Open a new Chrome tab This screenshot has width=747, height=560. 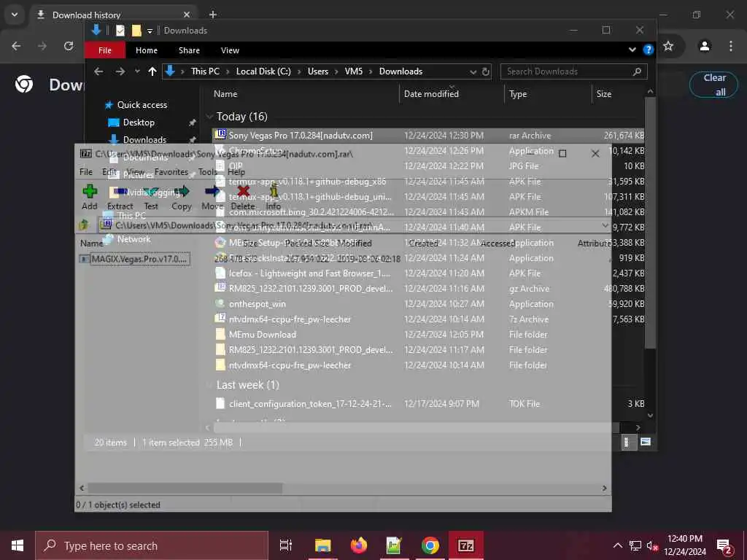point(213,15)
